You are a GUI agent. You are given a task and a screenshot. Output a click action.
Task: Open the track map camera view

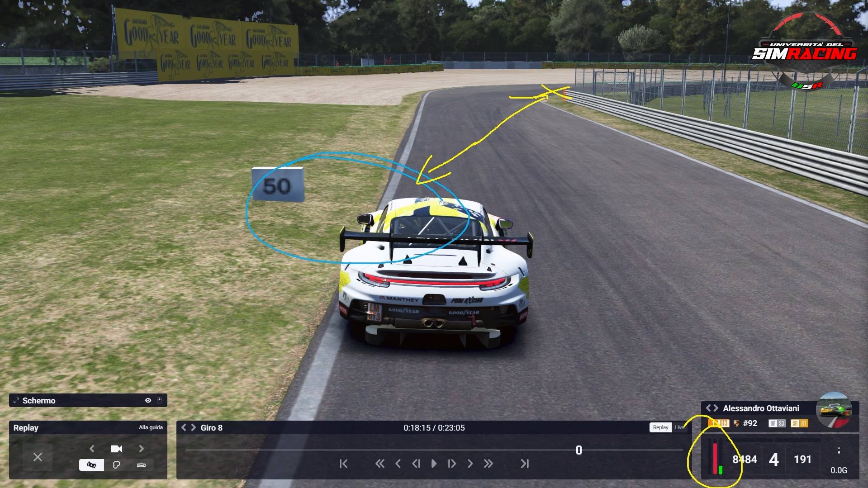(117, 464)
